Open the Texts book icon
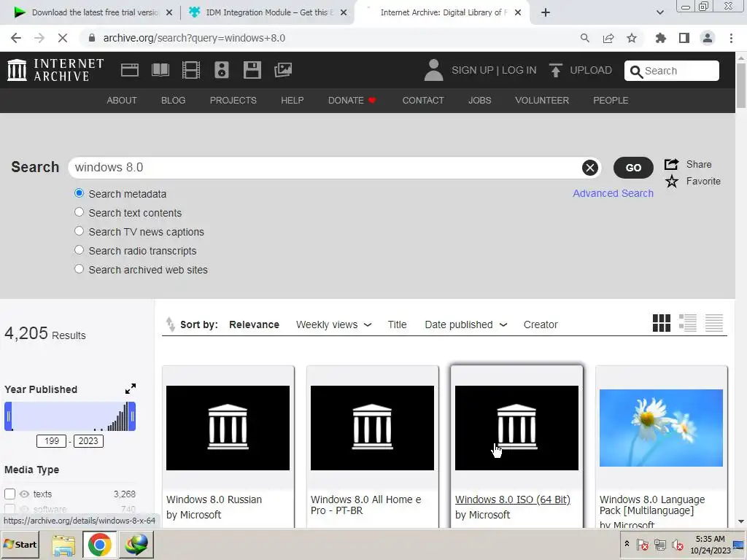This screenshot has height=560, width=747. tap(160, 70)
